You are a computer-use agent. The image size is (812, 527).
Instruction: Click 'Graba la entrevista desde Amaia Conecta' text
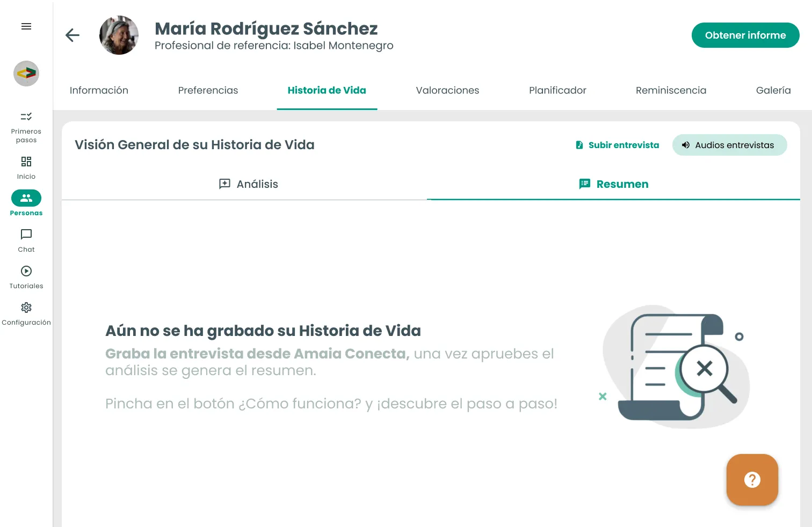(x=257, y=354)
